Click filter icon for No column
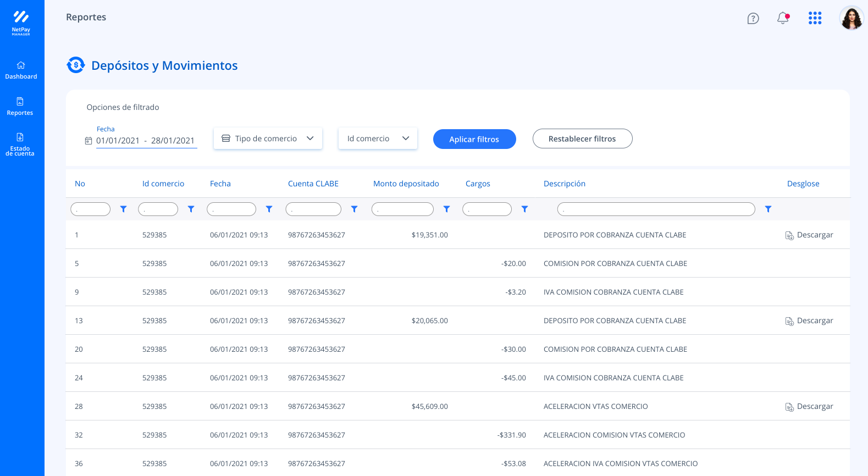The width and height of the screenshot is (868, 476). coord(124,209)
